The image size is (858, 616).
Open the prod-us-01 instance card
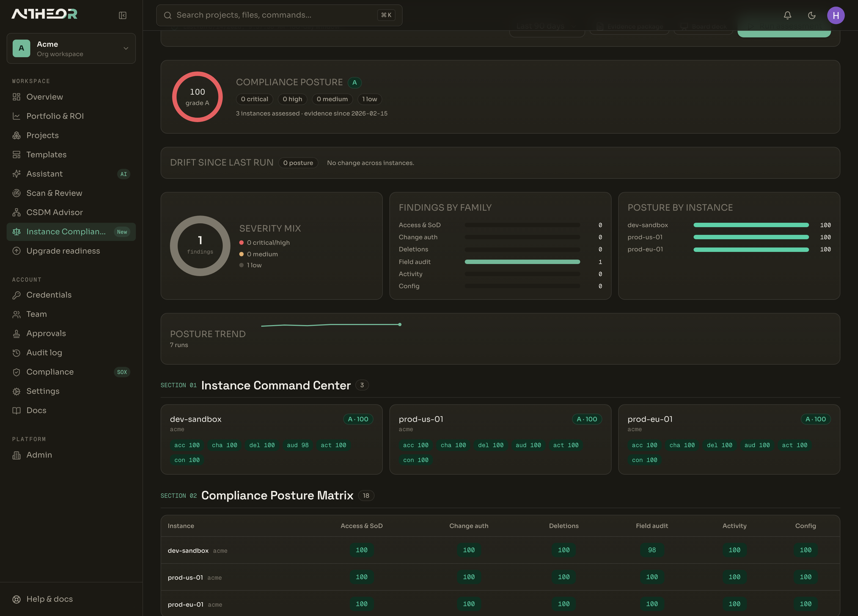500,439
